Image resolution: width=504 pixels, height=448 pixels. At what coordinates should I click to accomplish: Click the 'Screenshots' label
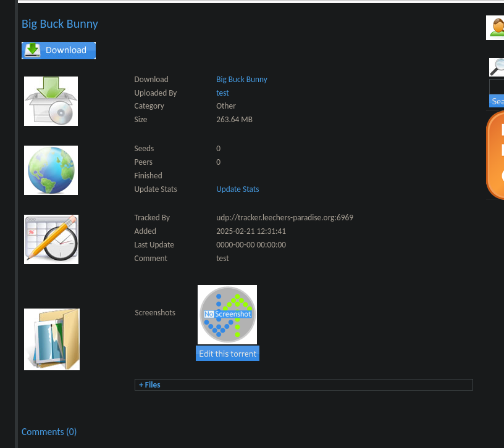click(x=155, y=312)
